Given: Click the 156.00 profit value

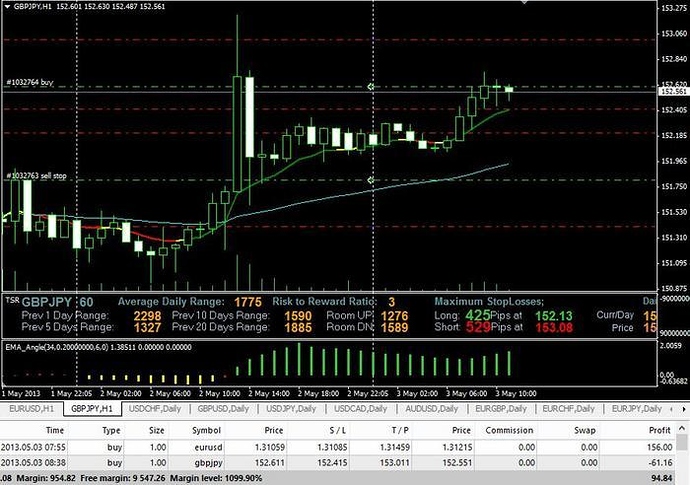Looking at the screenshot, I should point(659,447).
